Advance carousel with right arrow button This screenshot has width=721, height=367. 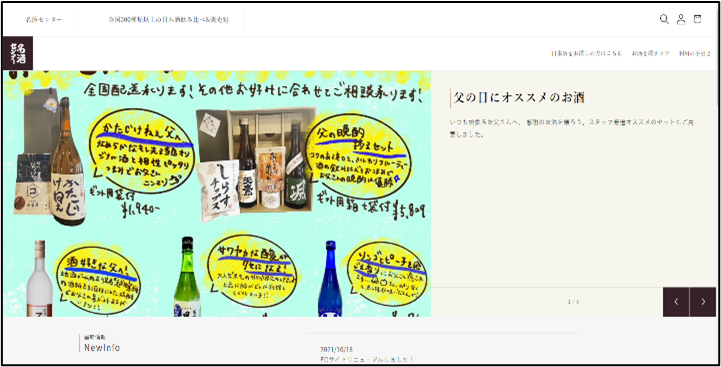coord(703,302)
